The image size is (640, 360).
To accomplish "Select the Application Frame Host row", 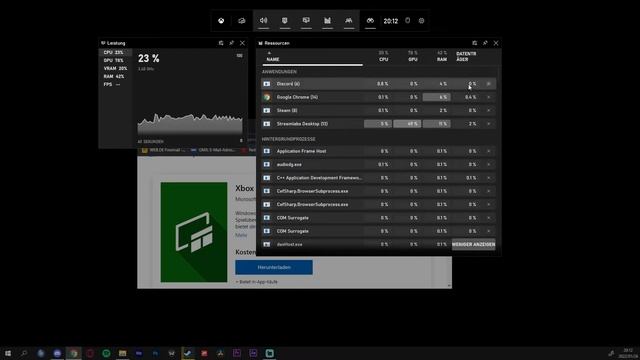I will (x=378, y=151).
